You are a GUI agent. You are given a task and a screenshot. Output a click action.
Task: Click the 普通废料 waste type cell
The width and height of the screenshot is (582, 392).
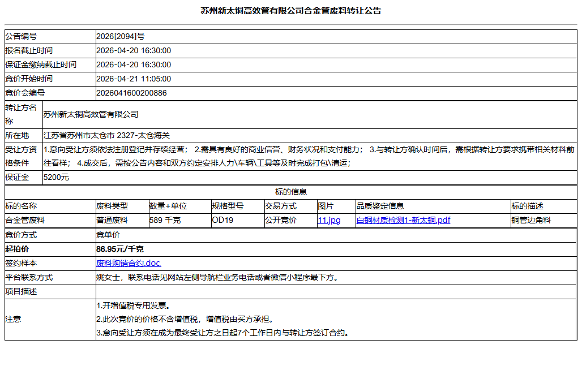[x=122, y=220]
